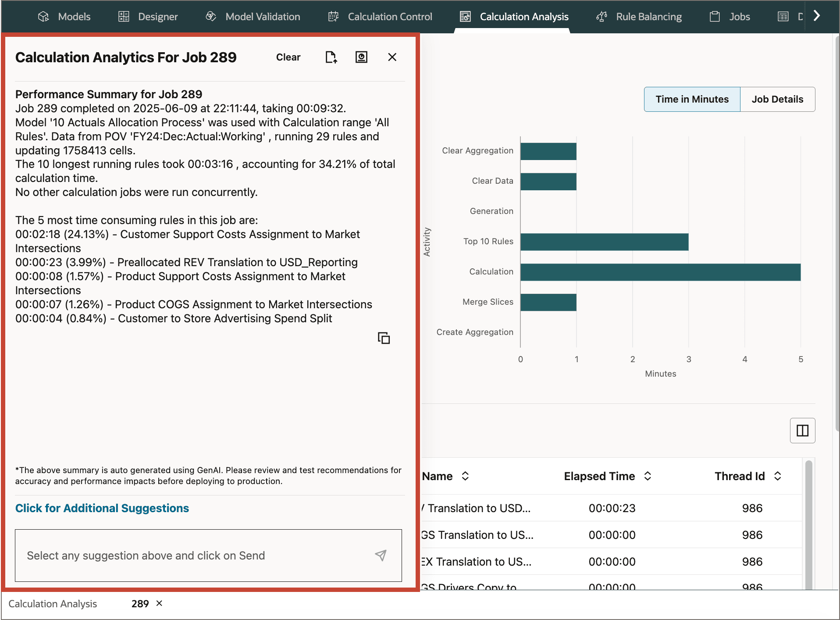This screenshot has height=620, width=840.
Task: Click the Designer grid icon
Action: click(x=124, y=17)
